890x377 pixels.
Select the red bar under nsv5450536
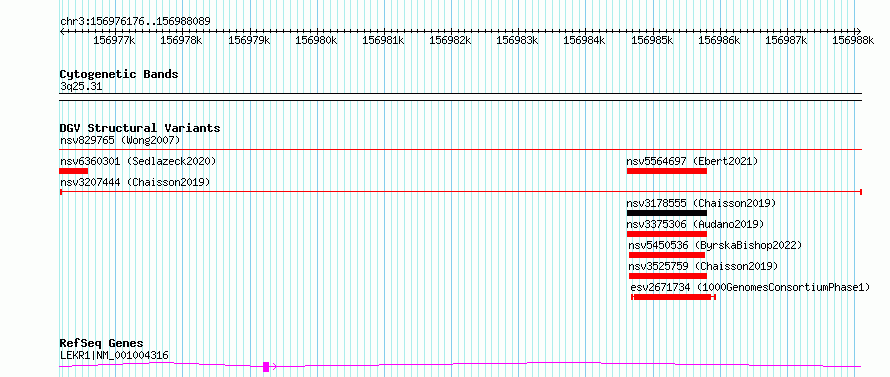coord(667,255)
